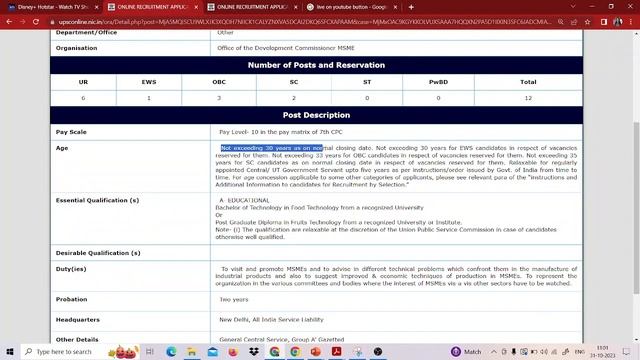Click 'Bachelor of Technology in Food Technology' line

coord(320,208)
